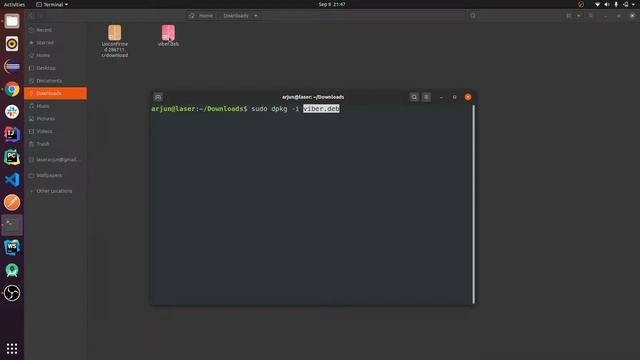Click Activities in the top bar
Image resolution: width=640 pixels, height=360 pixels.
(x=14, y=4)
